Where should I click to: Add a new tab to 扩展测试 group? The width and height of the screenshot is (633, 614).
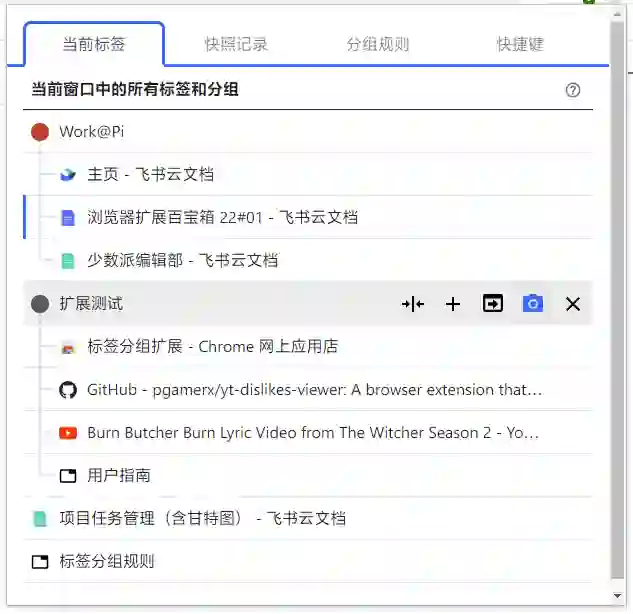pos(453,304)
